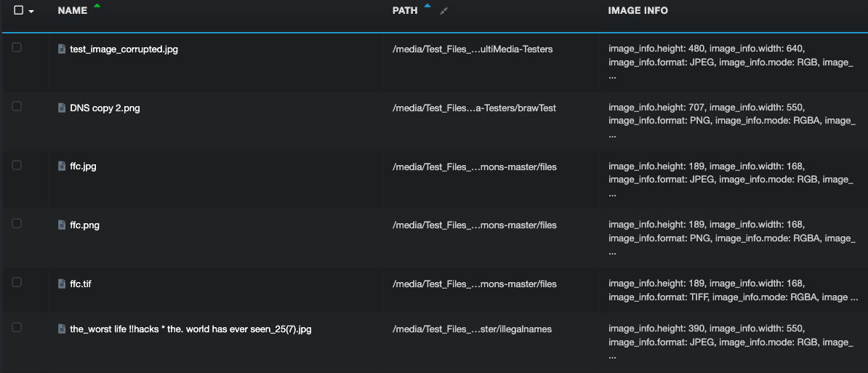Check the box for ffc.tif row
This screenshot has width=868, height=373.
point(17,282)
